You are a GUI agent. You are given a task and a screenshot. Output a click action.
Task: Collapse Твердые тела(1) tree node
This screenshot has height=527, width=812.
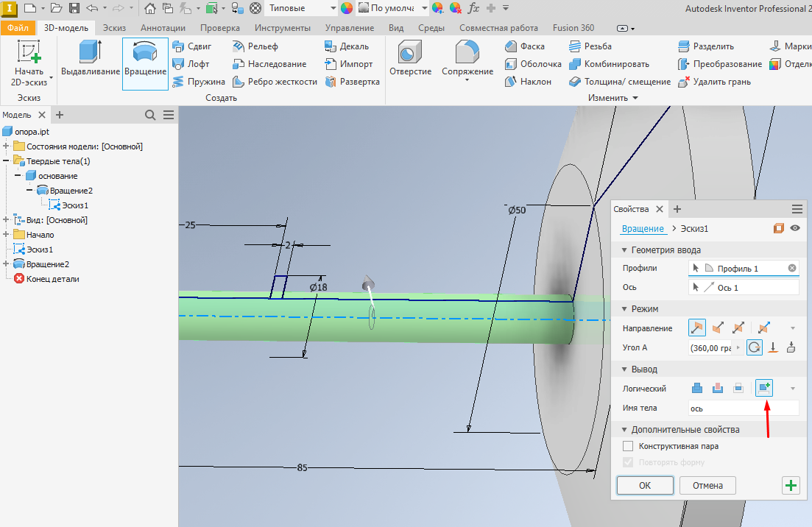tap(6, 161)
